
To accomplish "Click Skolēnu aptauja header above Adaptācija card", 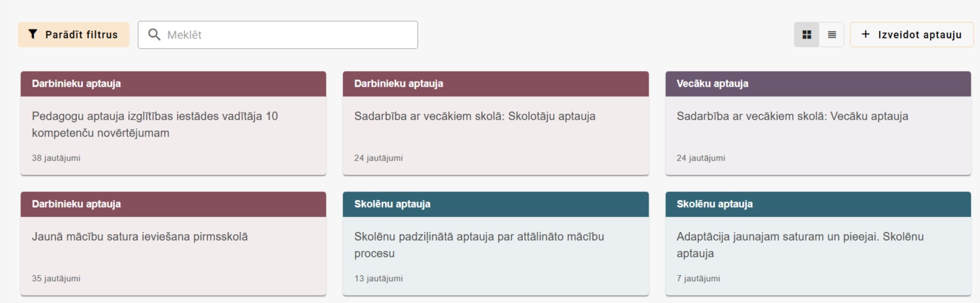I will [x=818, y=204].
